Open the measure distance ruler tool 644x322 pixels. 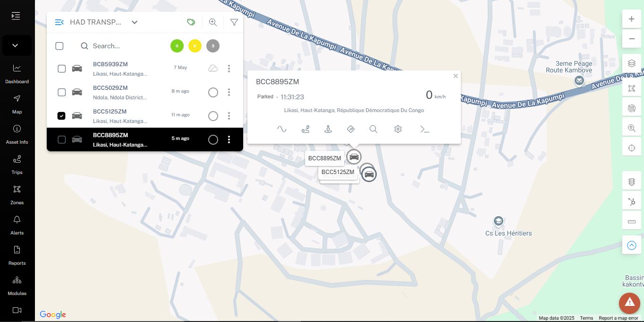tap(632, 220)
